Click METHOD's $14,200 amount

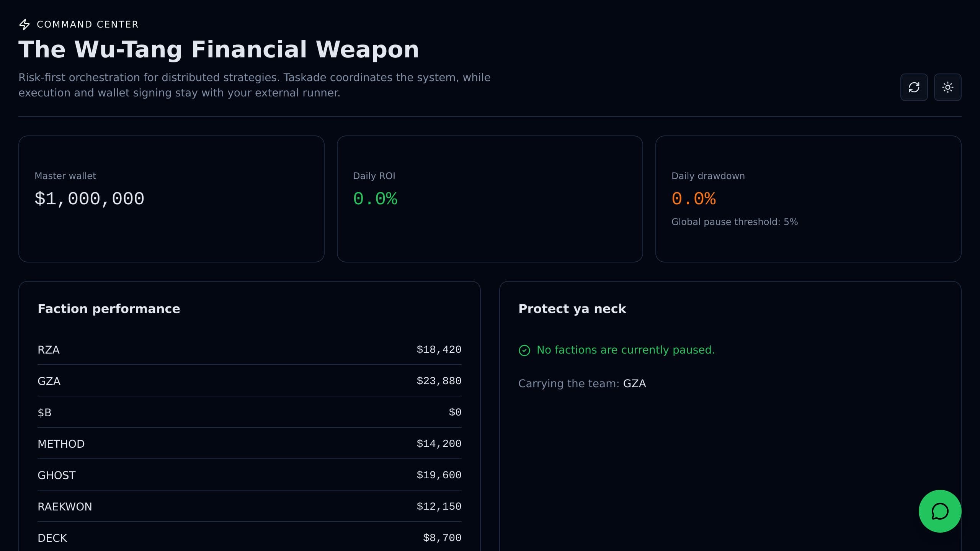pos(439,444)
